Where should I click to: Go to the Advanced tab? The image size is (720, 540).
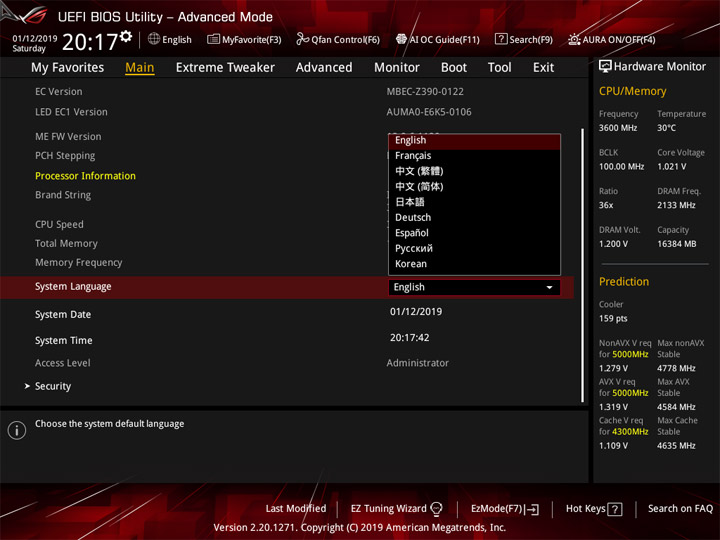(324, 68)
